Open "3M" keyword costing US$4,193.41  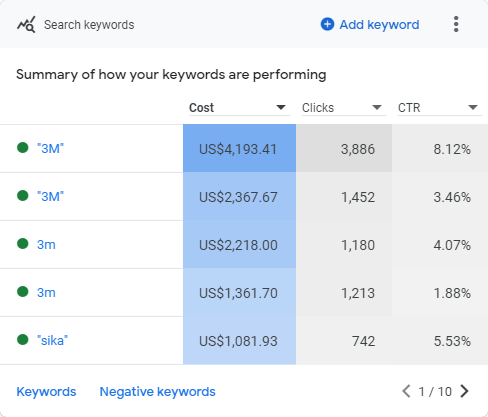50,148
